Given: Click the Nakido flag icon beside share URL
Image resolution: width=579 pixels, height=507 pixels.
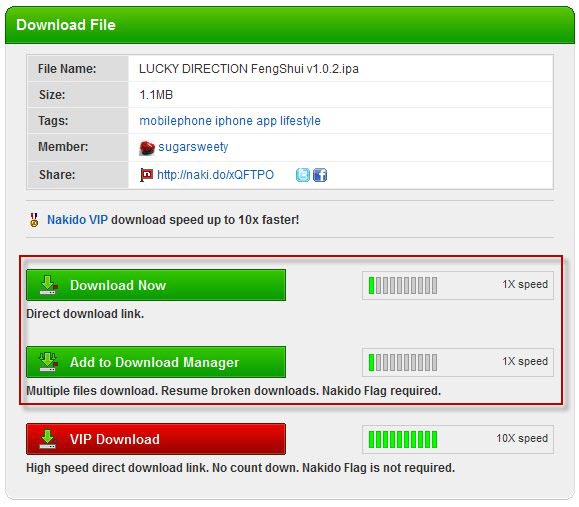Looking at the screenshot, I should [146, 175].
